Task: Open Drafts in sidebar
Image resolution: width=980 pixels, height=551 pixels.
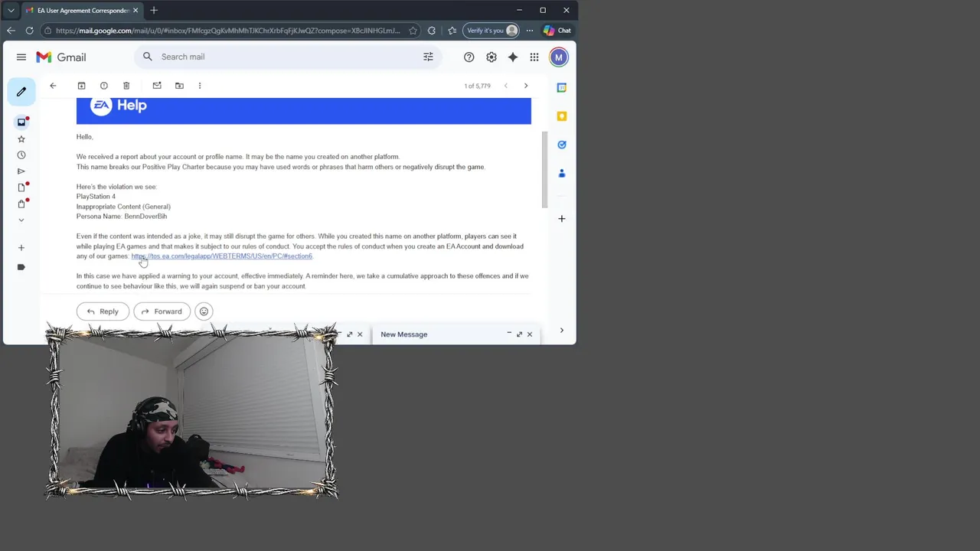Action: pyautogui.click(x=21, y=187)
